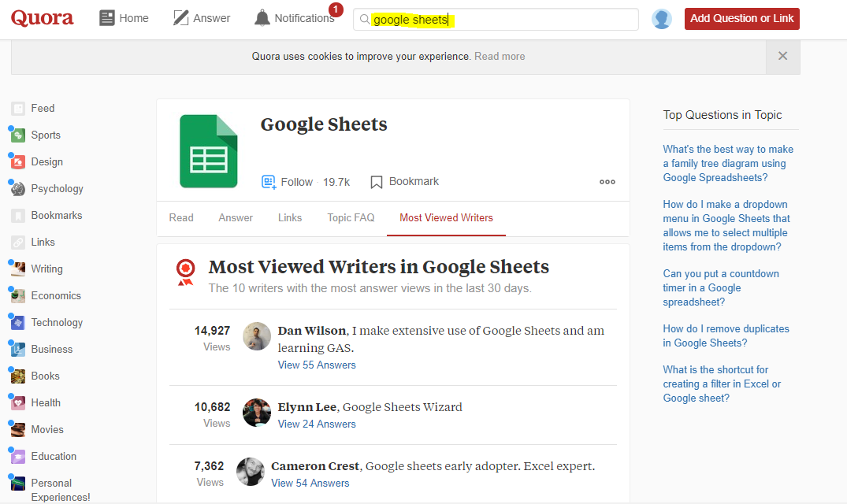847x504 pixels.
Task: Click the Quora logo
Action: coord(42,18)
